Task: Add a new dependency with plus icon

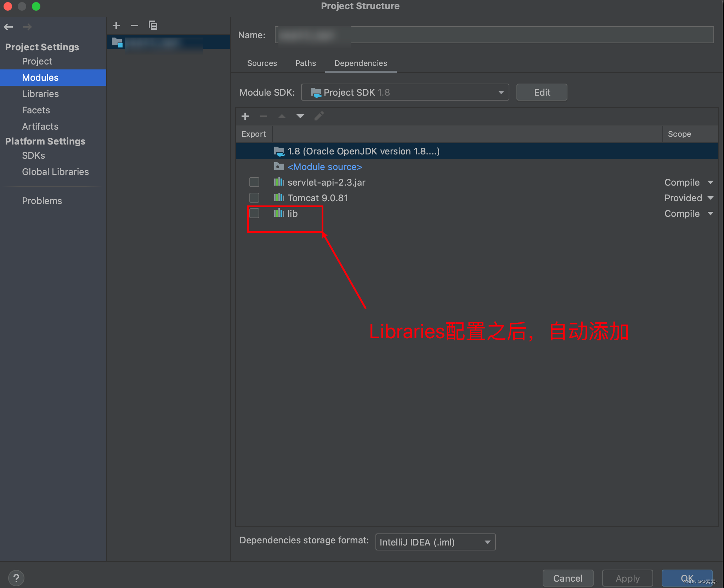Action: tap(245, 116)
